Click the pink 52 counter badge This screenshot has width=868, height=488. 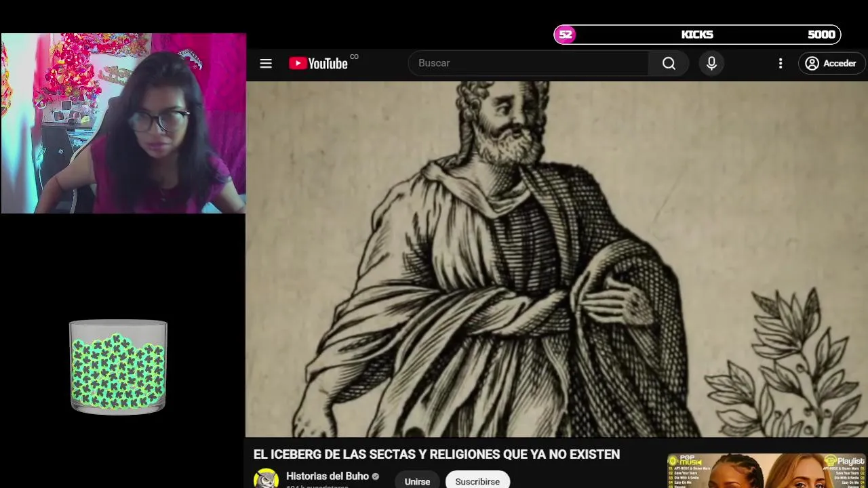pyautogui.click(x=565, y=35)
